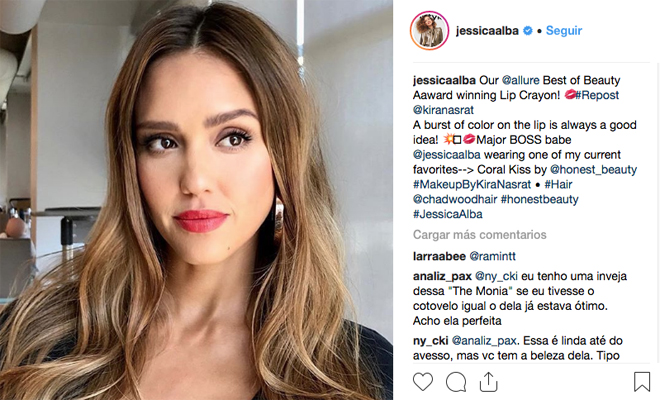
Task: Click the jessicaalba username in header
Action: (487, 31)
